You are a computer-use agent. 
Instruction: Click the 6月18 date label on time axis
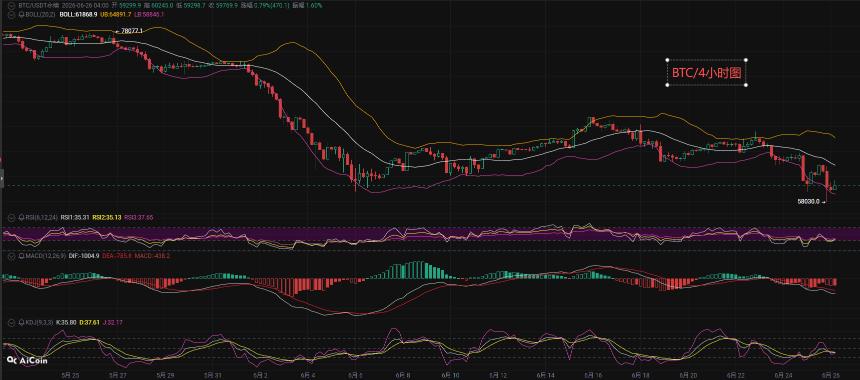tap(640, 375)
